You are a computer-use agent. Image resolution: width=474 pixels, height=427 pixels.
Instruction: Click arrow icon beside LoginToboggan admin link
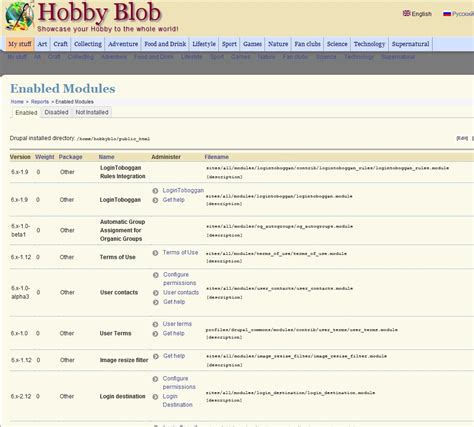(155, 191)
